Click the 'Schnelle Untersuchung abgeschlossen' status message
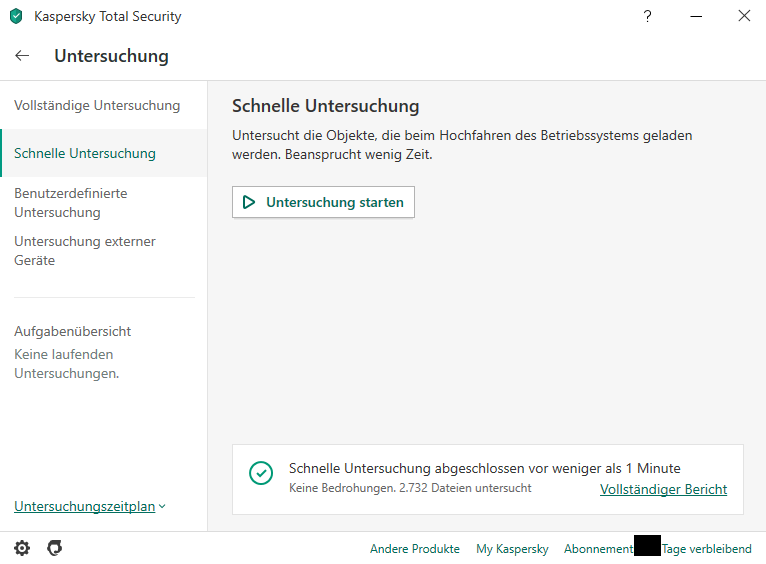Viewport: 766px width, 564px height. pyautogui.click(x=485, y=468)
